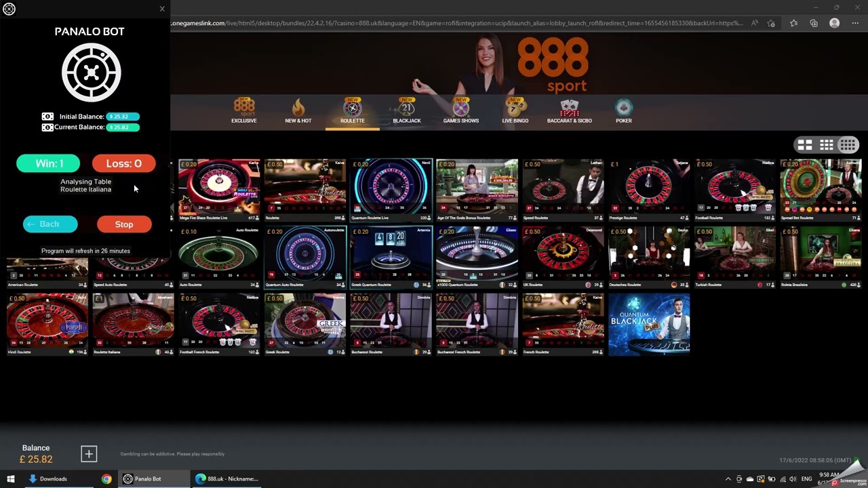Click the £ 25.82 balance amount

click(36, 460)
